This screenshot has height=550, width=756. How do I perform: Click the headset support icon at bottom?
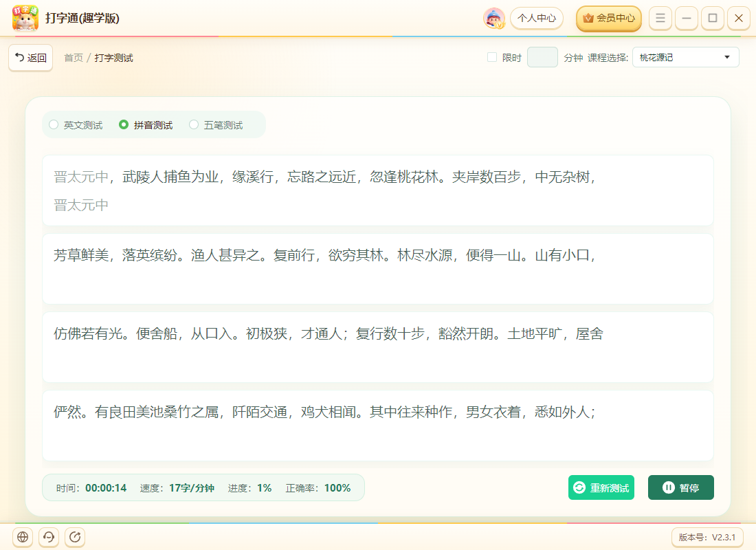point(49,536)
